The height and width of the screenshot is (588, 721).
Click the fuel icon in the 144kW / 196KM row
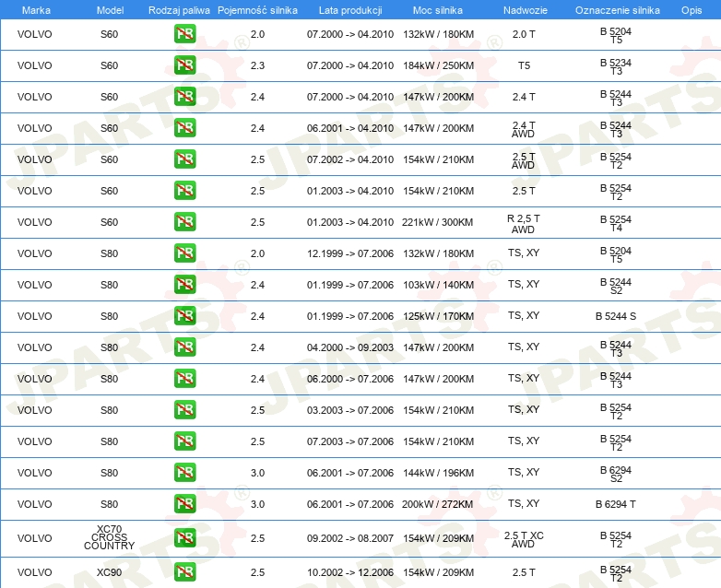[184, 472]
